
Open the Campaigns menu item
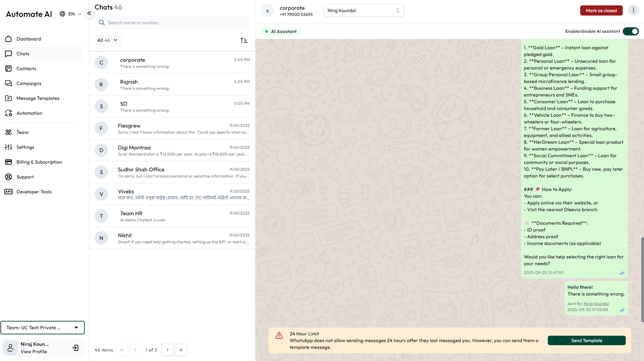coord(29,83)
